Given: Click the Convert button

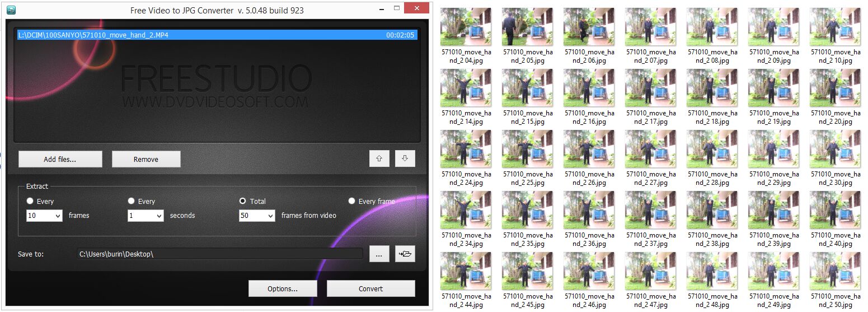Looking at the screenshot, I should tap(371, 288).
